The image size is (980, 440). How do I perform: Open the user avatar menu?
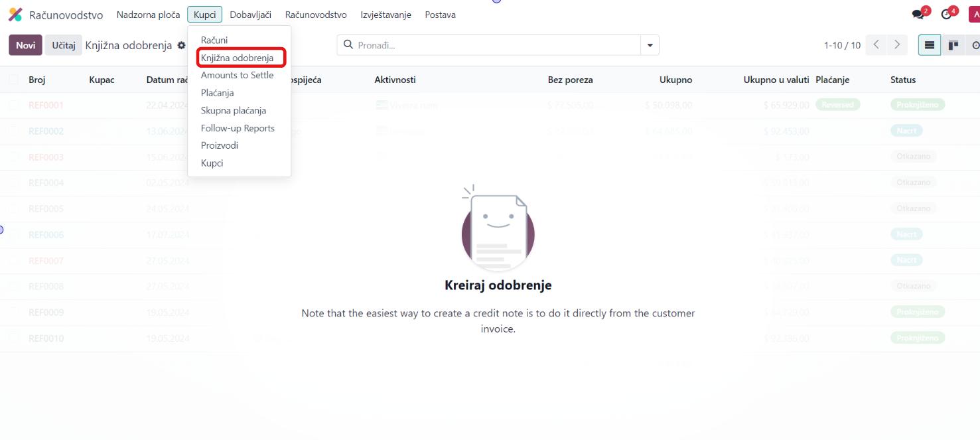coord(974,15)
